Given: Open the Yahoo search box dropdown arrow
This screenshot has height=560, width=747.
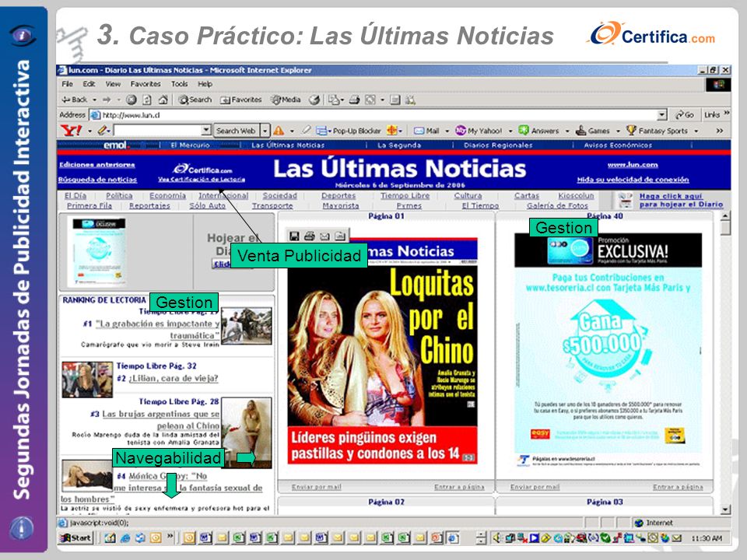Looking at the screenshot, I should click(205, 130).
